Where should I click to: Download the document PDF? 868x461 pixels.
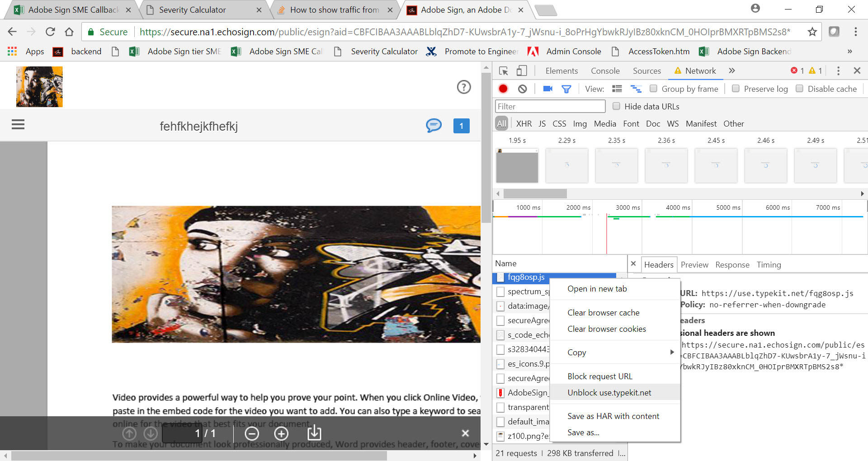click(x=314, y=433)
